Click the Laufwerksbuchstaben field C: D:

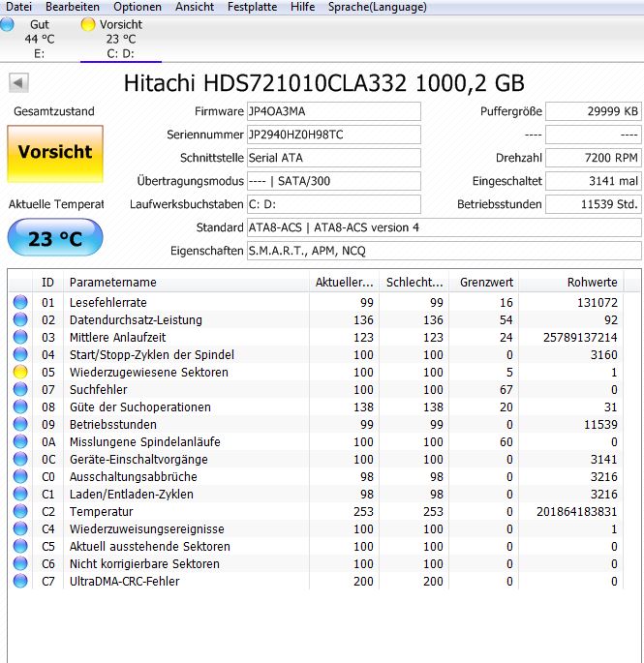[x=334, y=204]
